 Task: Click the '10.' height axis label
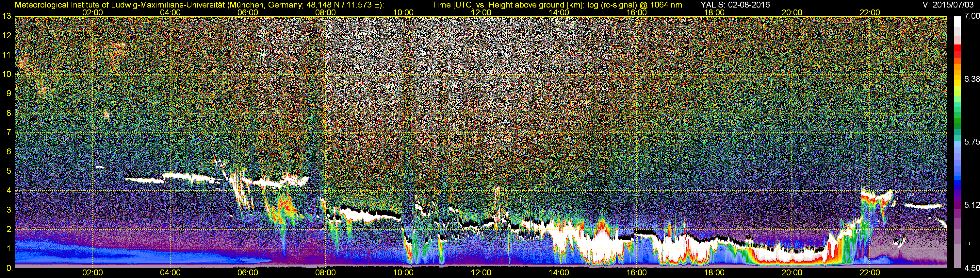pyautogui.click(x=7, y=74)
